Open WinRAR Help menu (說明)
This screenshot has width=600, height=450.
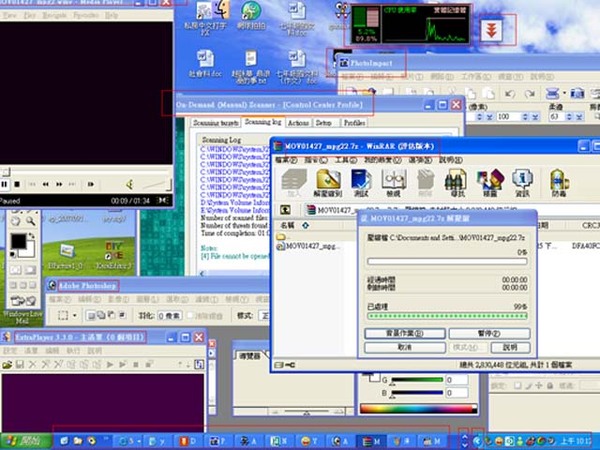click(x=451, y=160)
